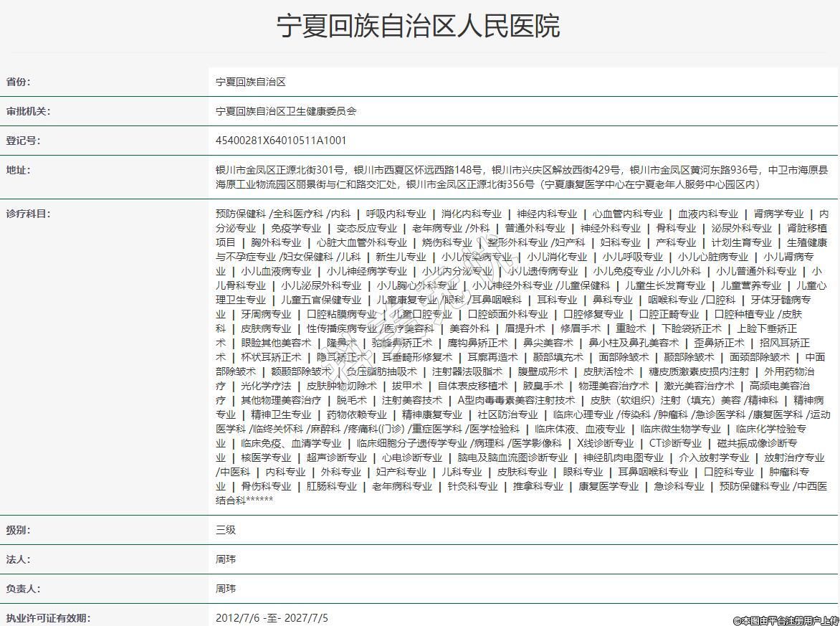Click the 省份 row label
840x626 pixels.
19,82
